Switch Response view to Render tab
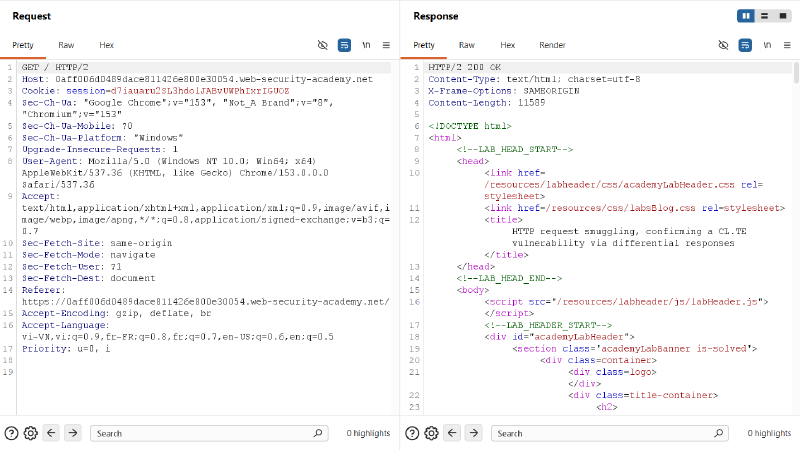 click(552, 45)
